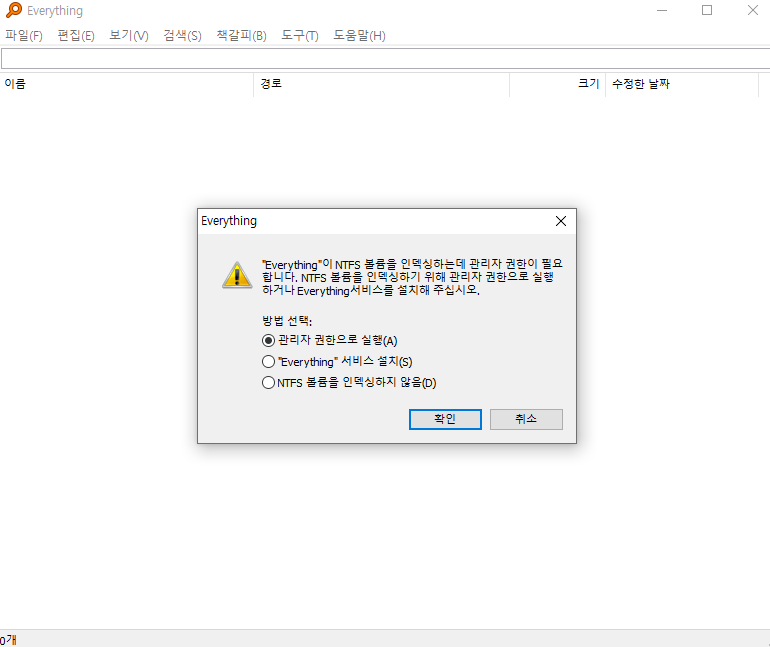Click the Everything magnifier app icon
This screenshot has height=647, width=770.
14,10
